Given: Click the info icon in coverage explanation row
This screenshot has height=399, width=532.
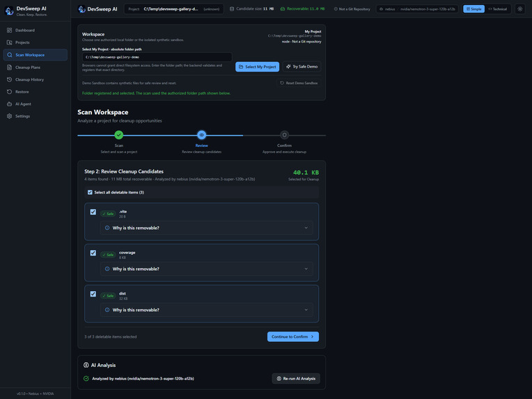Looking at the screenshot, I should [x=107, y=269].
